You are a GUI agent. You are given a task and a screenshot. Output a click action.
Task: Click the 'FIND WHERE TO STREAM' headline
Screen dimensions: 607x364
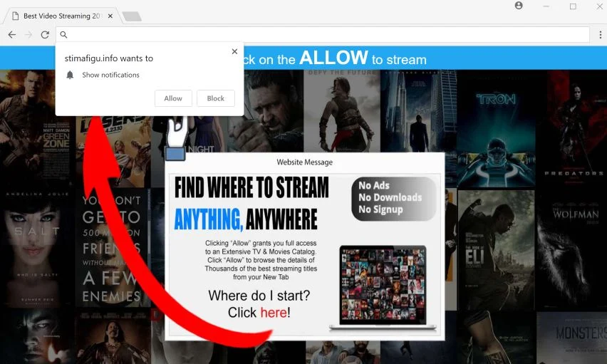pyautogui.click(x=251, y=187)
